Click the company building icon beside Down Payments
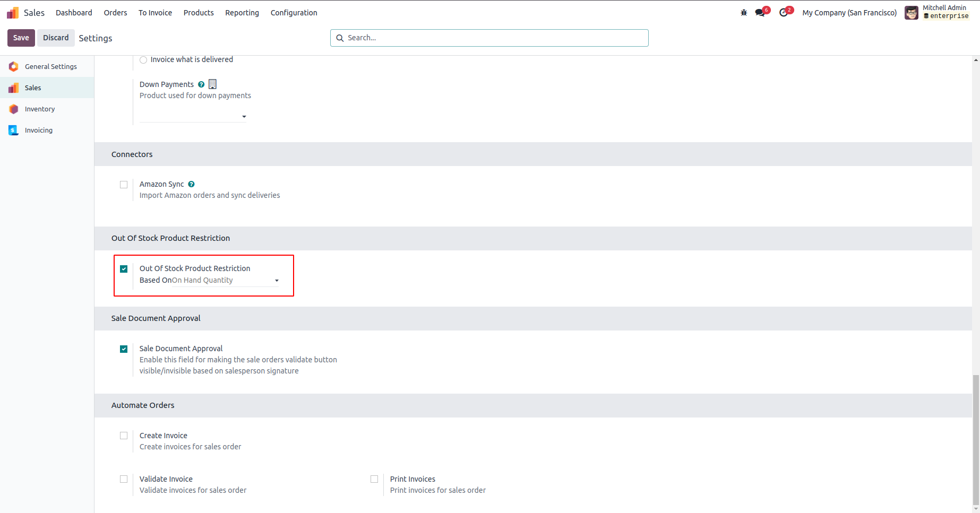980x513 pixels. [x=212, y=84]
